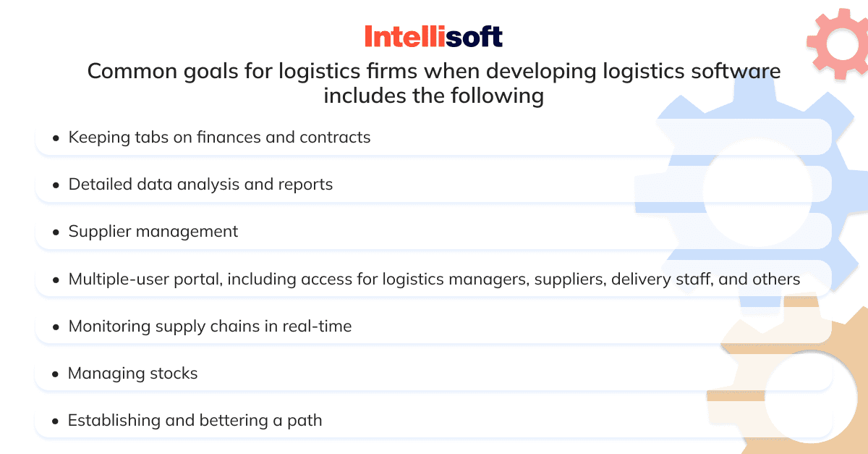
Task: Click the bullet before Managing stocks
Action: 56,374
